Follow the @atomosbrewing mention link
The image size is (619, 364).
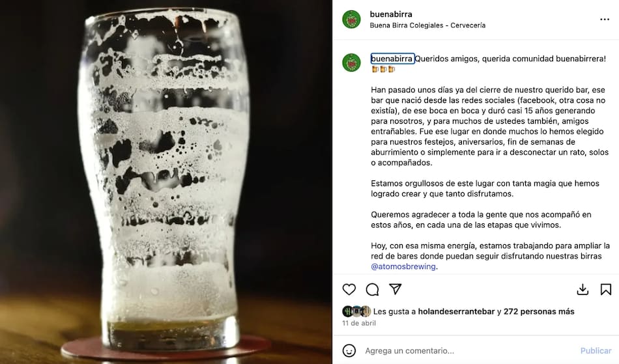pyautogui.click(x=403, y=266)
